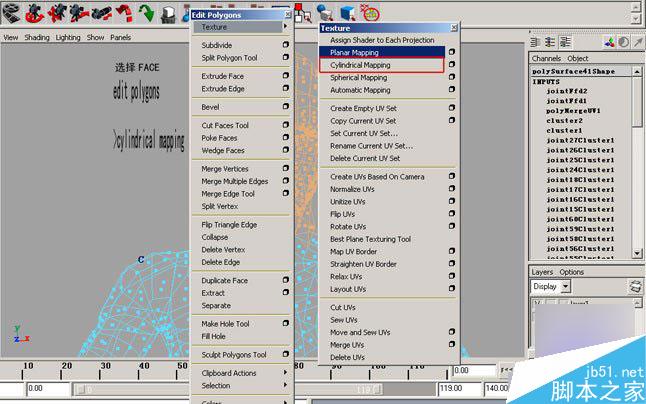Expand the Selection submenu arrow
The height and width of the screenshot is (404, 646).
[285, 385]
